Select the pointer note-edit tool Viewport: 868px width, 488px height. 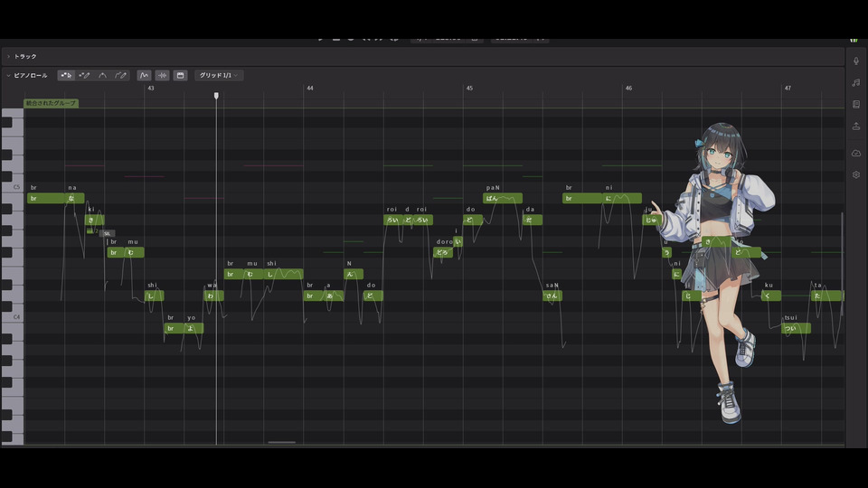[x=66, y=75]
